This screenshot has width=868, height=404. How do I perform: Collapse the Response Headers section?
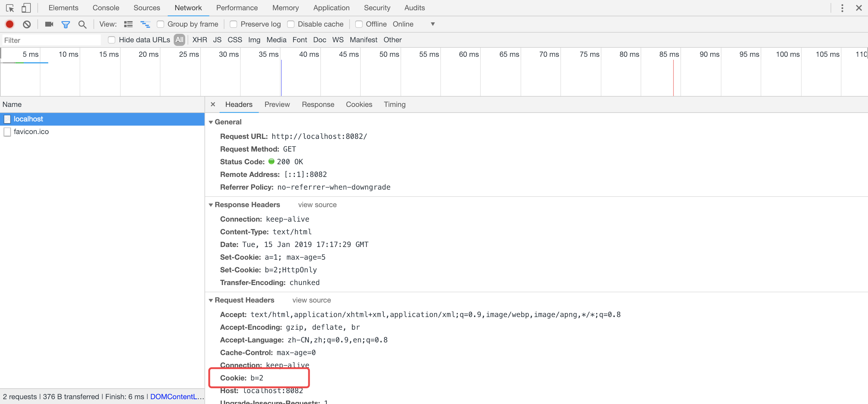click(x=211, y=205)
